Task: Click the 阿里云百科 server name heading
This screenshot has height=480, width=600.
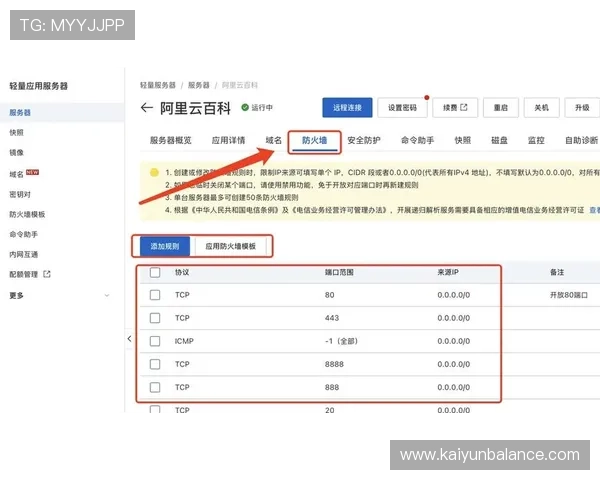Action: tap(196, 108)
